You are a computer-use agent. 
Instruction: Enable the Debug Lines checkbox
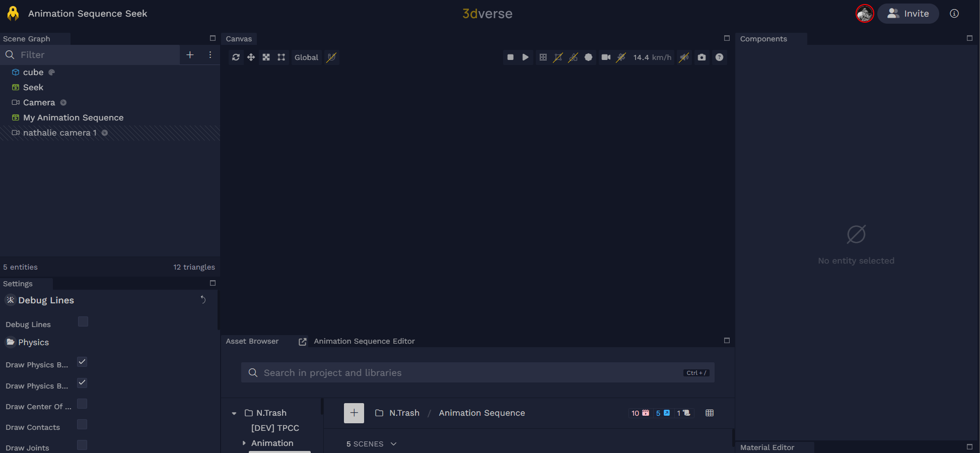[x=83, y=321]
